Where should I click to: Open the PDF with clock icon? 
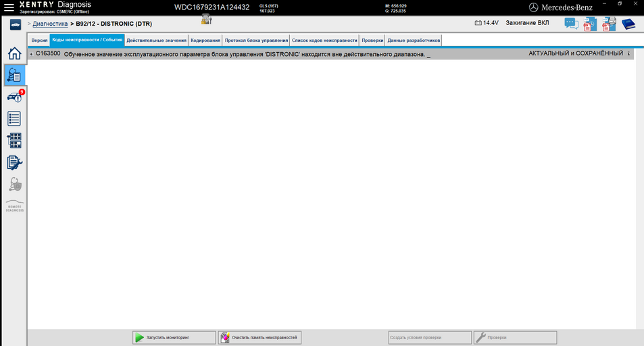point(590,24)
